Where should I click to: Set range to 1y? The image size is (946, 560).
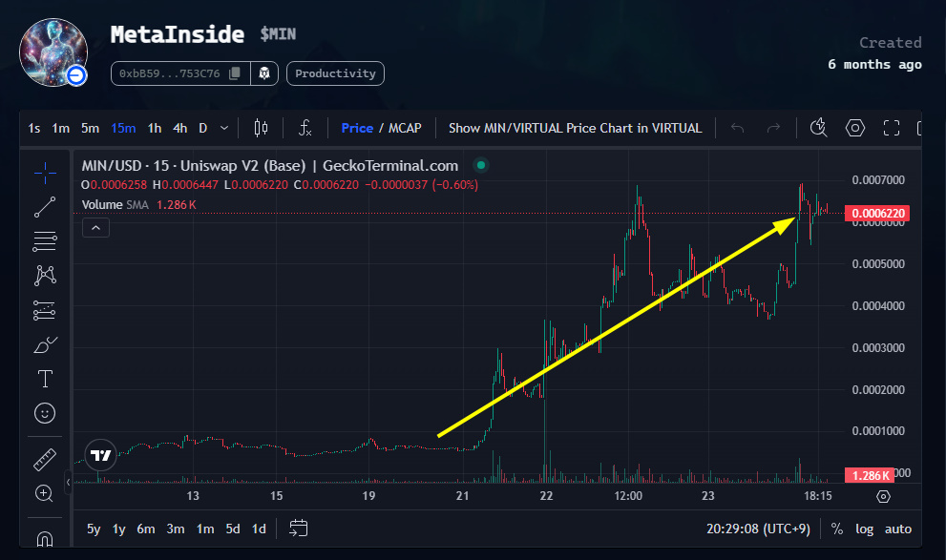coord(119,529)
